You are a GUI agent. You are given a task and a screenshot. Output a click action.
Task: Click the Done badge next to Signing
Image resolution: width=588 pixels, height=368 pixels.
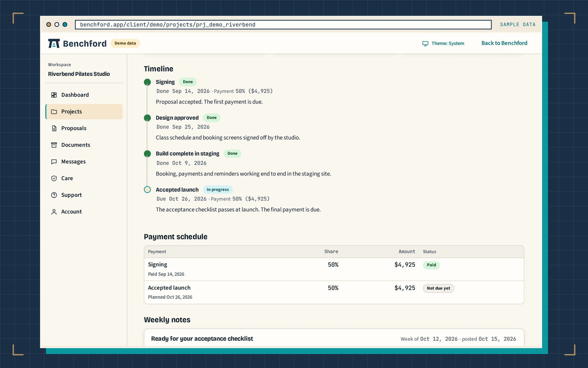pos(188,82)
